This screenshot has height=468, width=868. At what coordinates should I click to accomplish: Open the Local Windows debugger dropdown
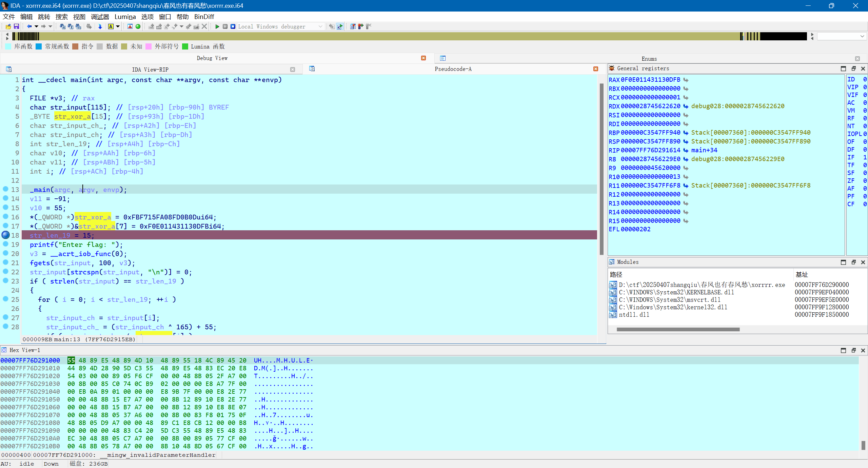tap(320, 26)
